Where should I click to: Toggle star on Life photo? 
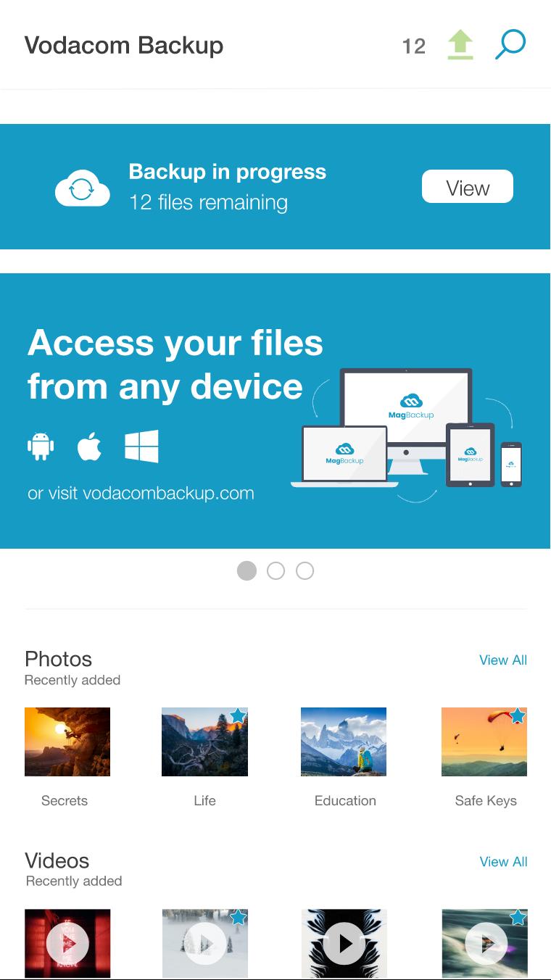point(238,716)
